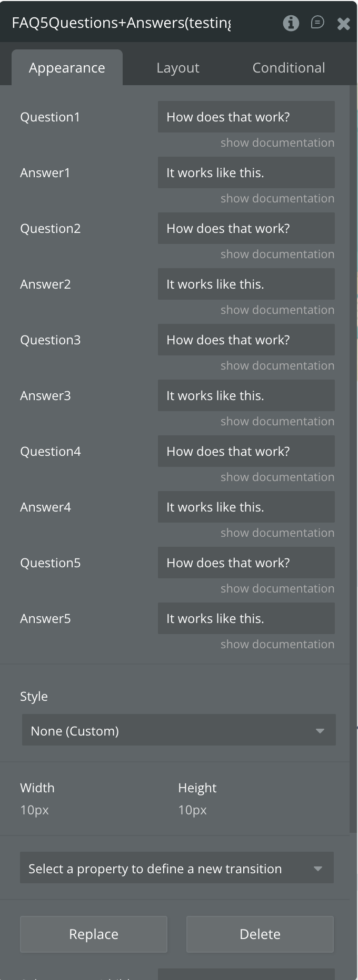Open the comments speech bubble icon
358x980 pixels.
point(317,22)
